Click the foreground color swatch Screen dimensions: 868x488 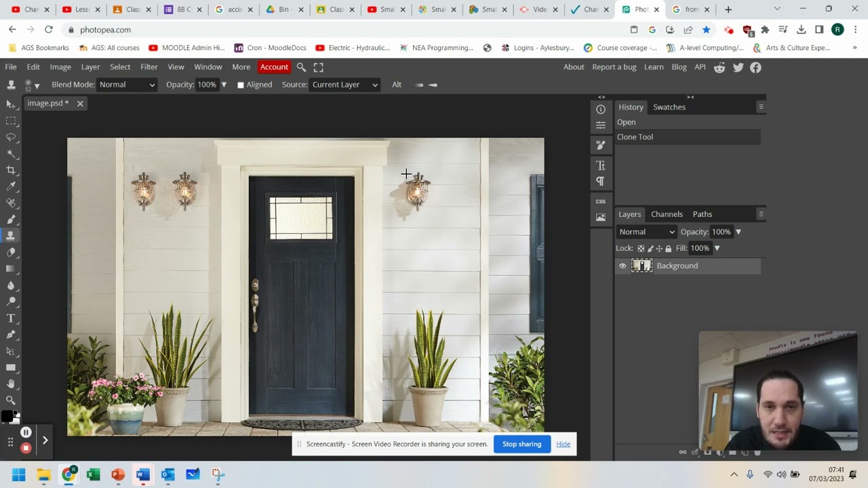[x=7, y=416]
